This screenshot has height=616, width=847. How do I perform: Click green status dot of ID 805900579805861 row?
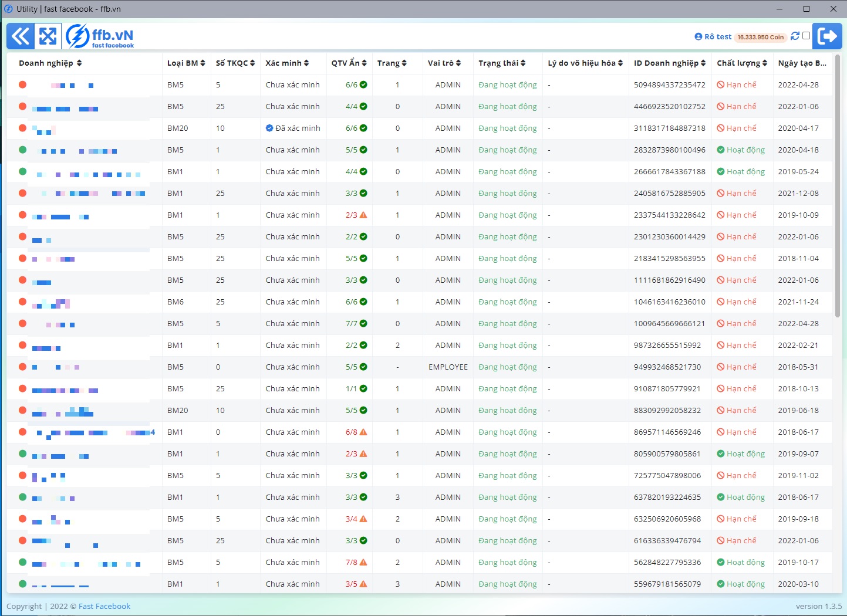(22, 453)
